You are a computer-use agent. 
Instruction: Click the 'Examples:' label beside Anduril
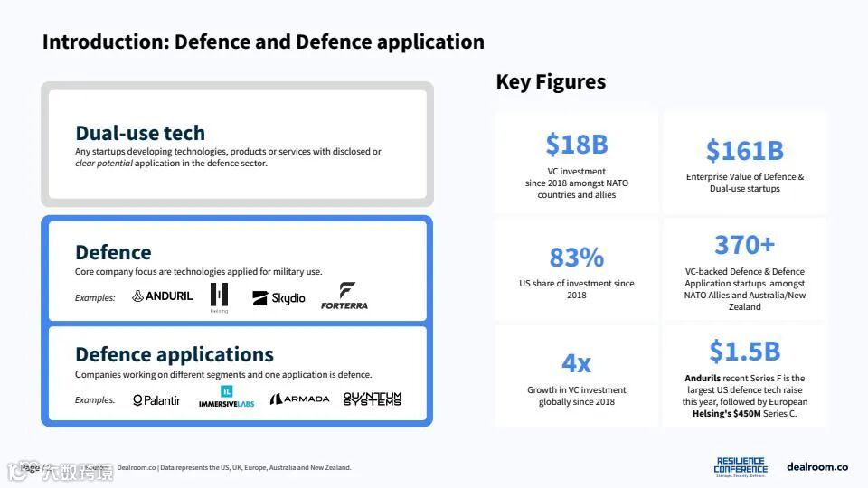click(x=95, y=297)
